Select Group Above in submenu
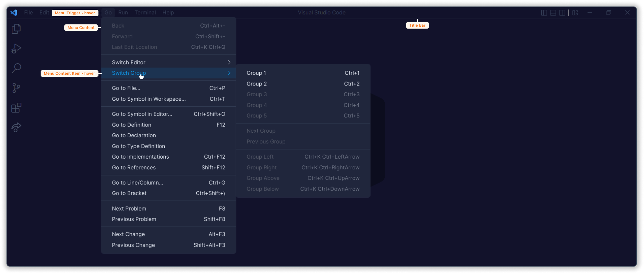The height and width of the screenshot is (274, 644). pyautogui.click(x=303, y=178)
